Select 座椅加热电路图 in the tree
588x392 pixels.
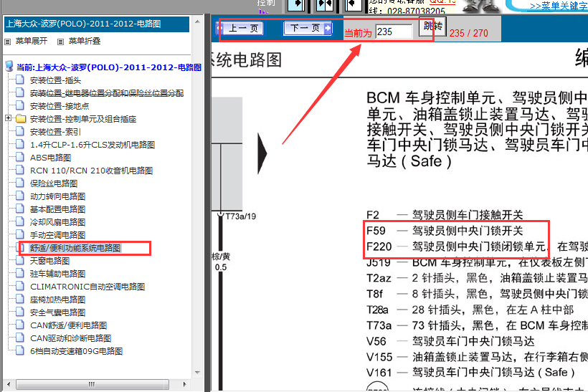pyautogui.click(x=58, y=300)
